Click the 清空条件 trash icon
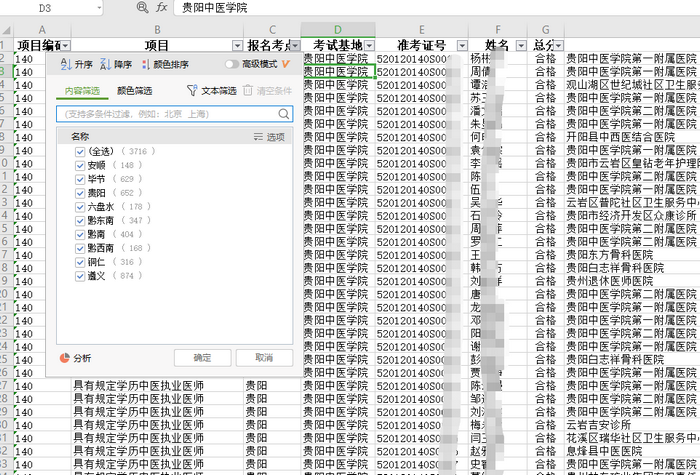Image resolution: width=700 pixels, height=475 pixels. coord(248,91)
